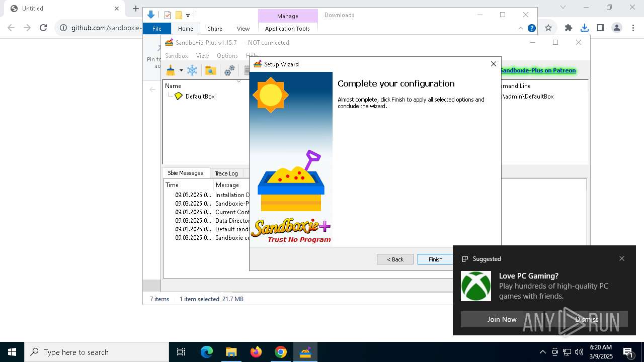Open the Windows Start menu
Image resolution: width=644 pixels, height=362 pixels.
(x=12, y=352)
